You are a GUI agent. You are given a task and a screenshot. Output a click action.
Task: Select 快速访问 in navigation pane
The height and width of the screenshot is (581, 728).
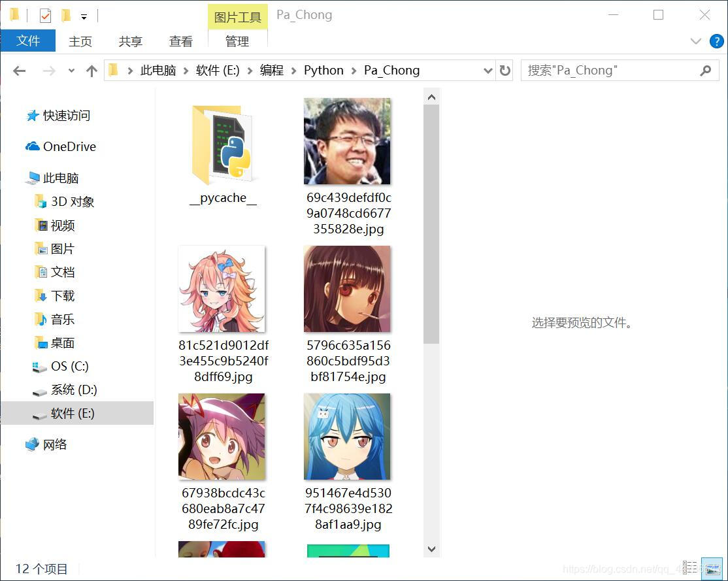point(58,115)
